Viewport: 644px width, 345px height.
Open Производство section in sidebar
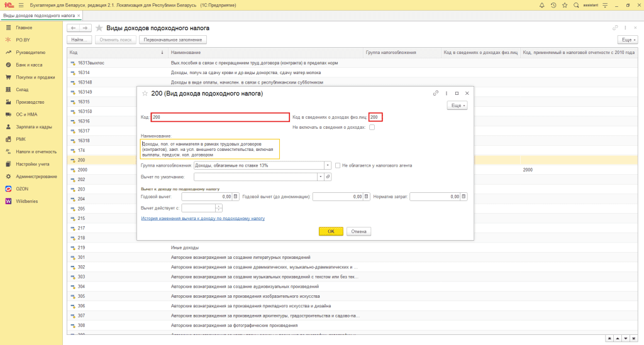[x=30, y=102]
